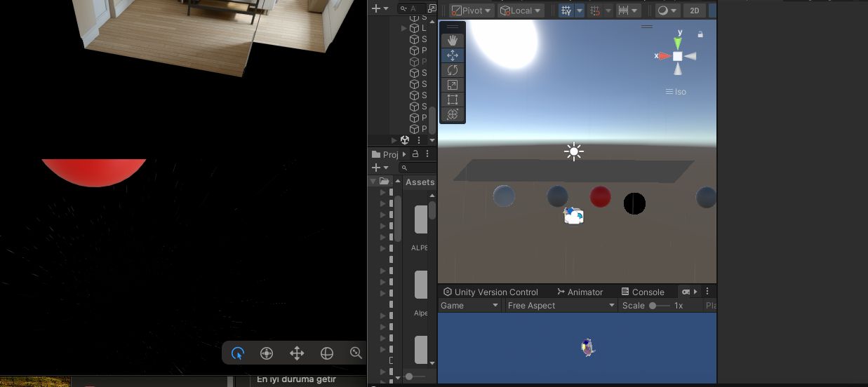Click the red X axis gizmo cone

pos(664,56)
